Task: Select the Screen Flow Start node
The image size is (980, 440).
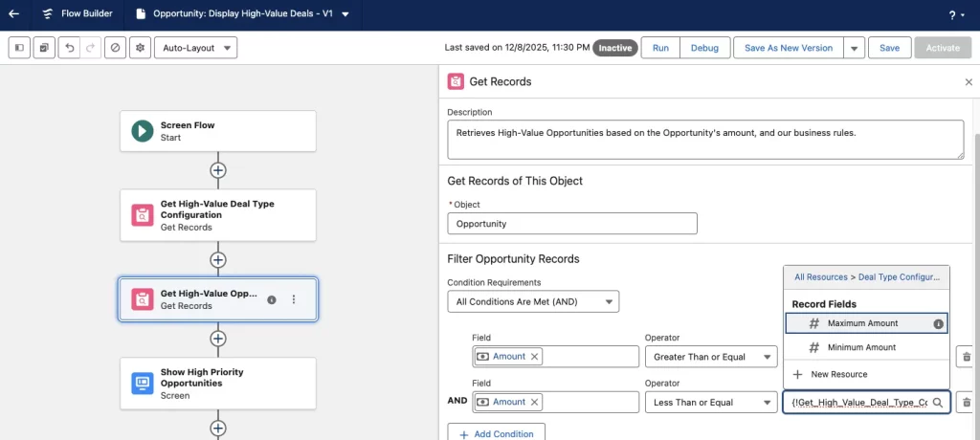Action: click(x=217, y=131)
